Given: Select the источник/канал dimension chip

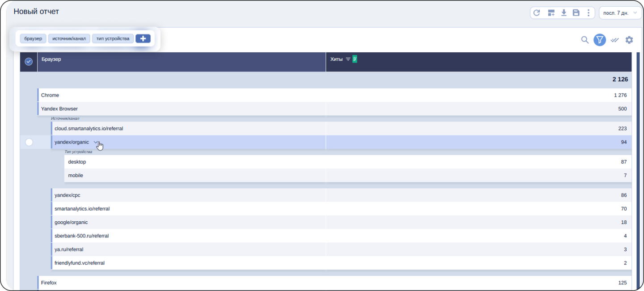Looking at the screenshot, I should (x=69, y=38).
